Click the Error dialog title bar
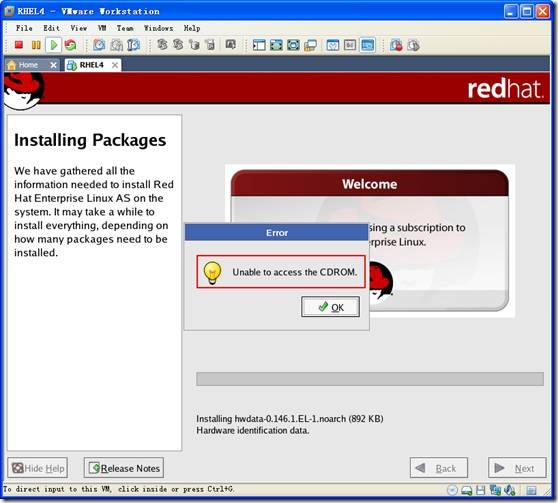 (x=277, y=233)
